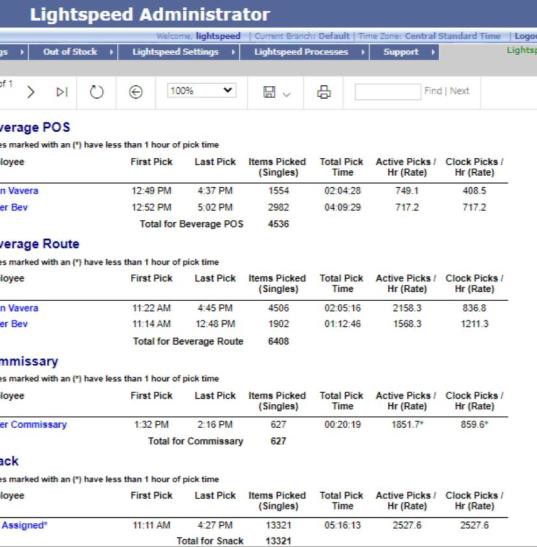Select the 00:20:19 pick time value

coord(343,425)
